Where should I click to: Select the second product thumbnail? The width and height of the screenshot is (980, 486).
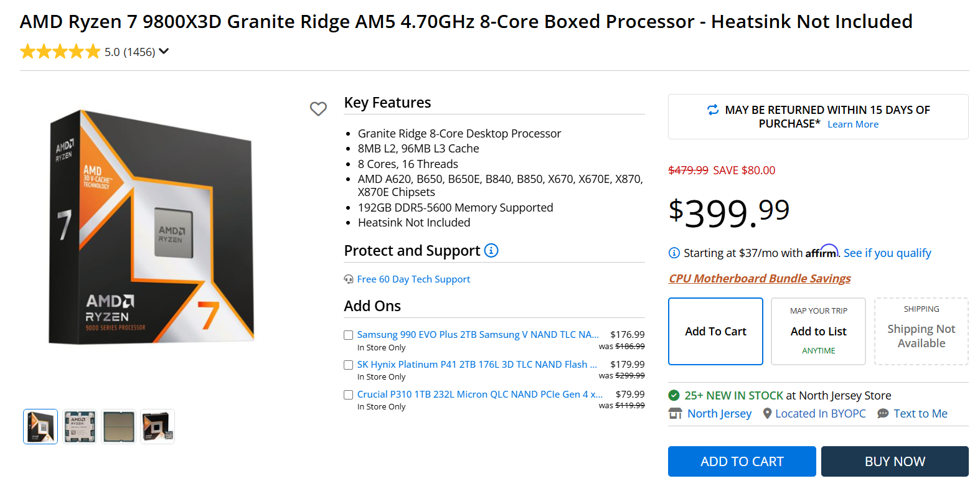tap(79, 426)
